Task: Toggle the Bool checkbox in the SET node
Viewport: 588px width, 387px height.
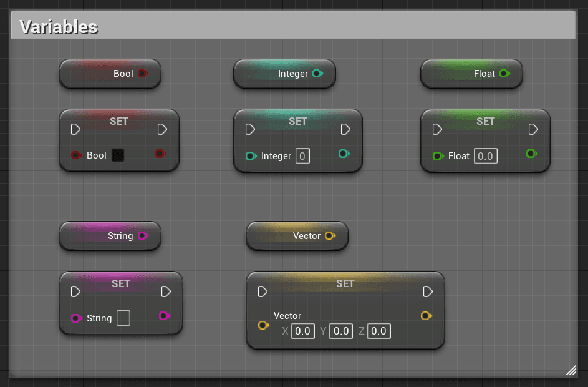Action: [x=118, y=155]
